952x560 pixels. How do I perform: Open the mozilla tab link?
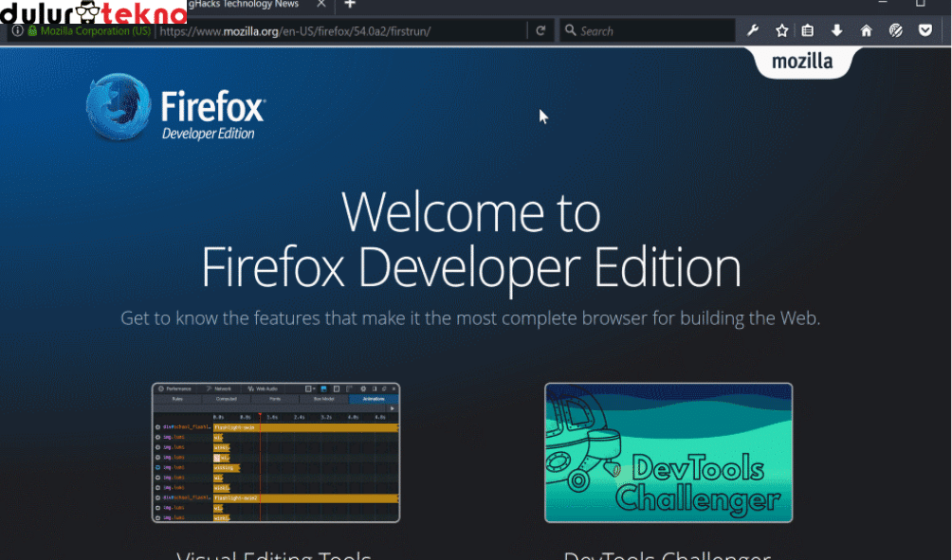802,62
